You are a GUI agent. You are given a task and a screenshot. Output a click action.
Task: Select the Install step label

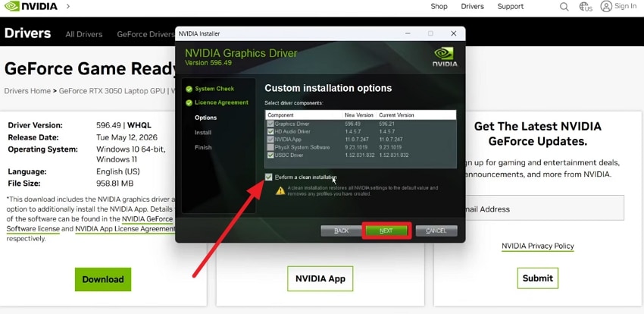[x=203, y=133]
